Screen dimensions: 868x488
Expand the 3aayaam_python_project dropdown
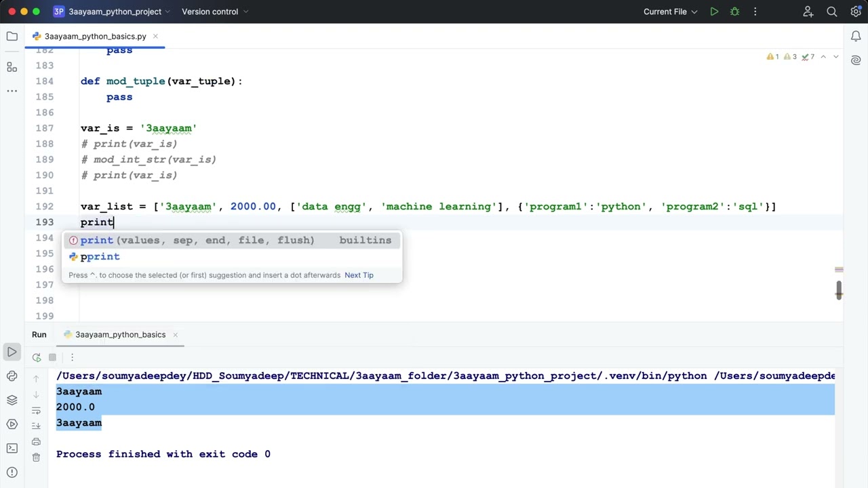(x=114, y=12)
